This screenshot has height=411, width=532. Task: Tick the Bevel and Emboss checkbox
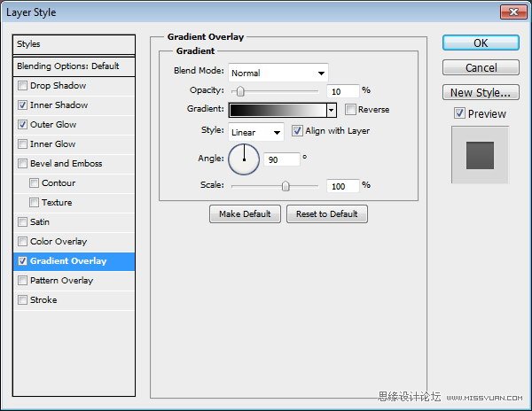click(22, 163)
